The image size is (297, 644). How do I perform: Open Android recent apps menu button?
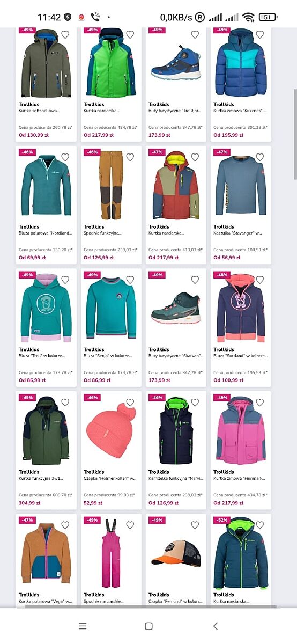[x=83, y=626]
